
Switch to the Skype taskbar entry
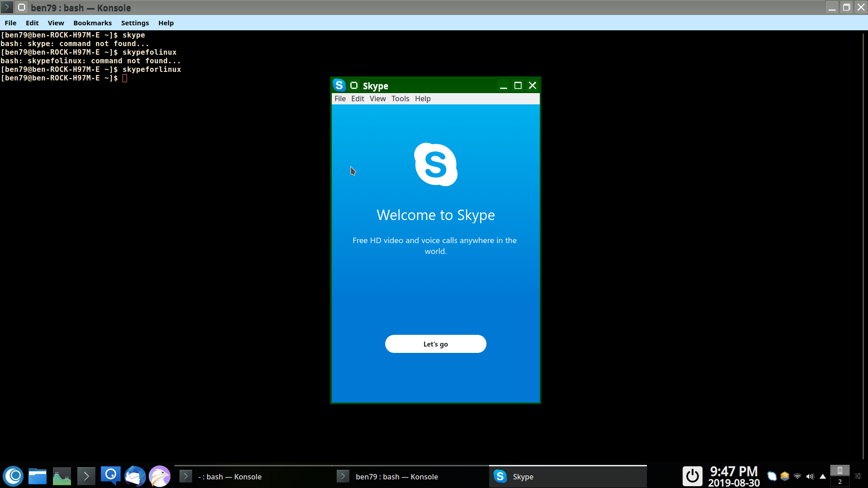point(568,476)
